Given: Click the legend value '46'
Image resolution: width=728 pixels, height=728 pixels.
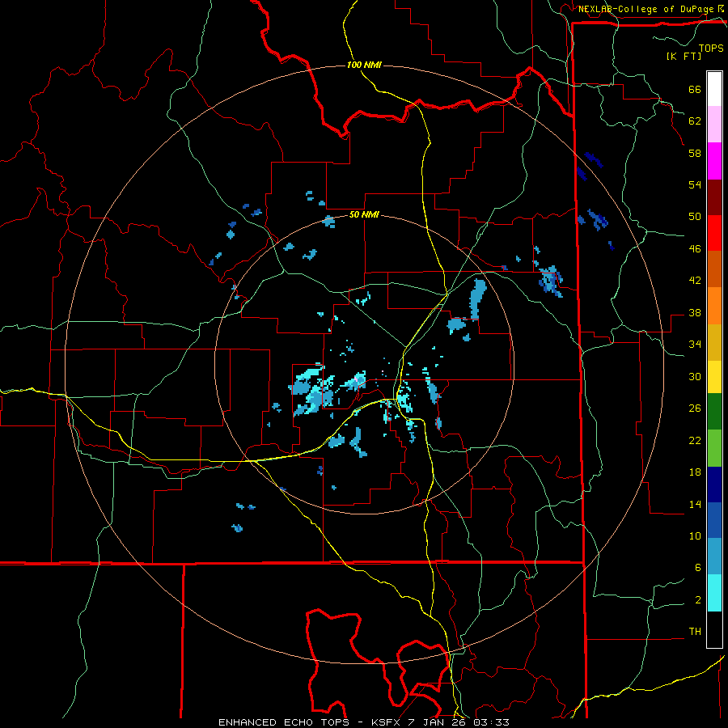Looking at the screenshot, I should pos(695,249).
